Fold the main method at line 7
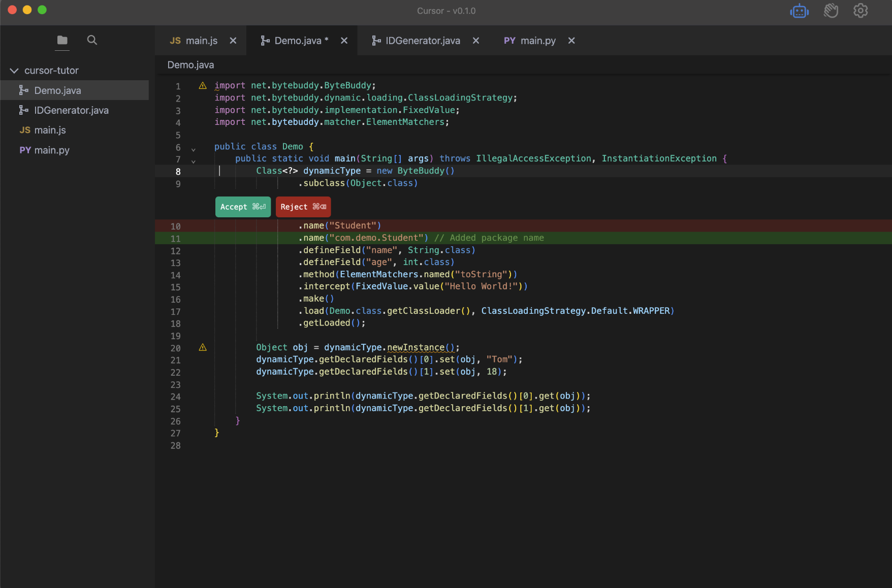 (x=194, y=161)
